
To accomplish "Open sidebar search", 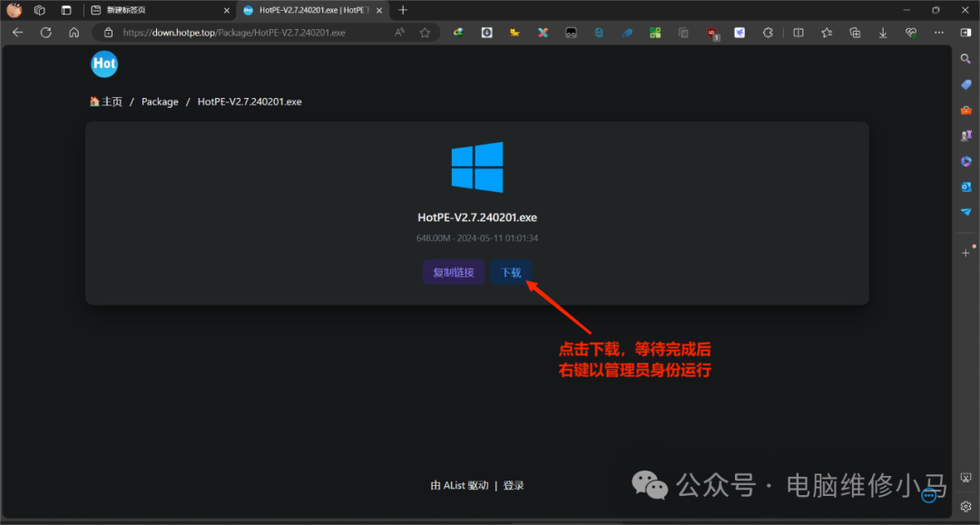I will point(965,59).
